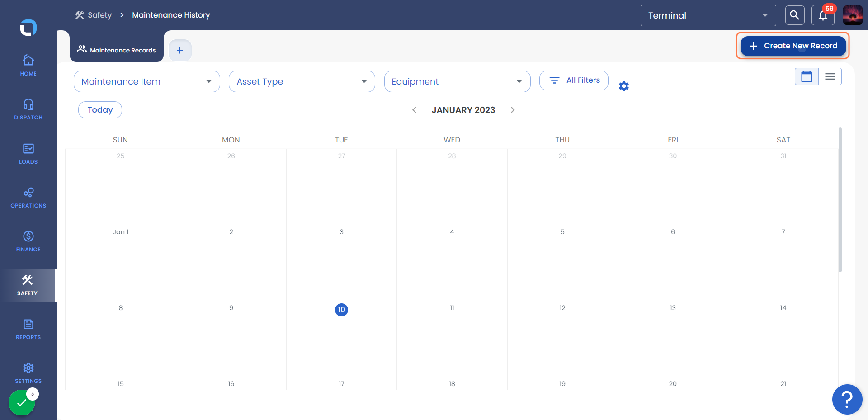
Task: Select the highlighted day 10
Action: coord(341,310)
